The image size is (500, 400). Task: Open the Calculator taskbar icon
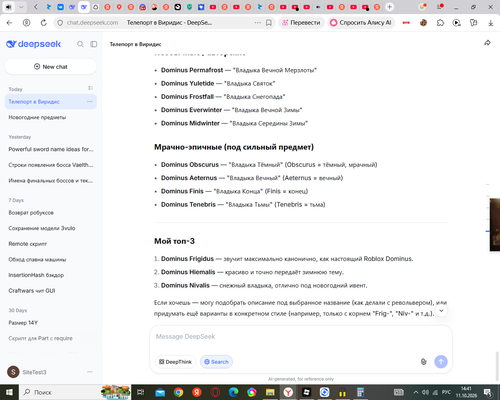[360, 392]
